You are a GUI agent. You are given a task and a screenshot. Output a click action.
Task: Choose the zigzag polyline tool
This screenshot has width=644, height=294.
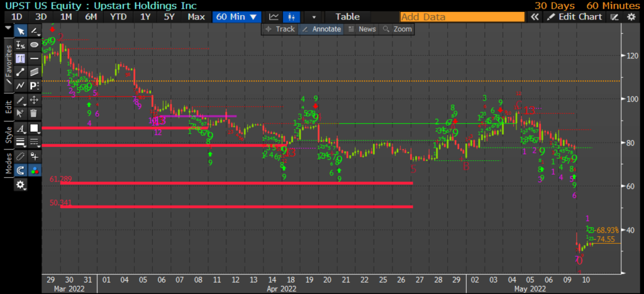(21, 85)
